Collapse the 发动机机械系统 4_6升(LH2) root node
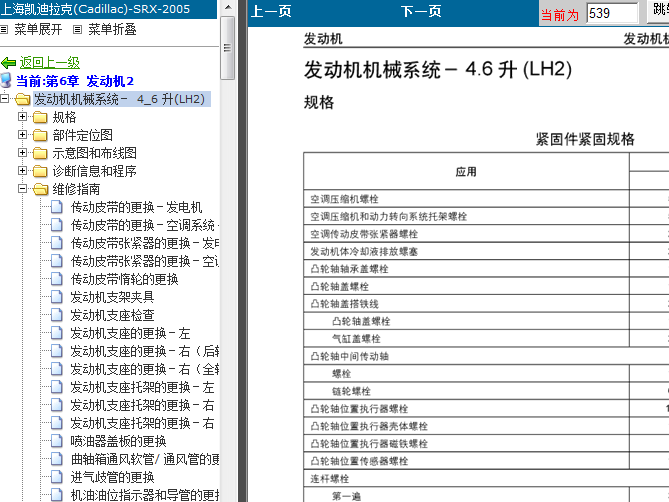 click(4, 99)
